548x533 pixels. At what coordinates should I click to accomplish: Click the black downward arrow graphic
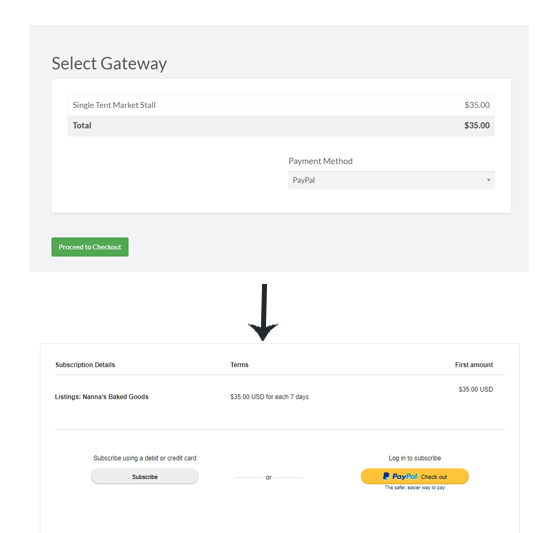[263, 312]
